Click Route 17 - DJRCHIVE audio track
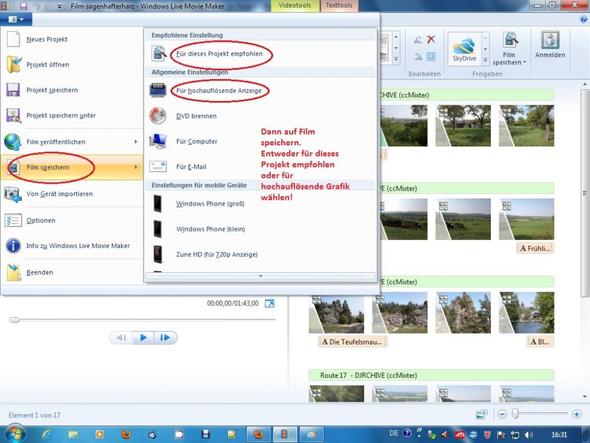The height and width of the screenshot is (443, 590). coord(431,375)
